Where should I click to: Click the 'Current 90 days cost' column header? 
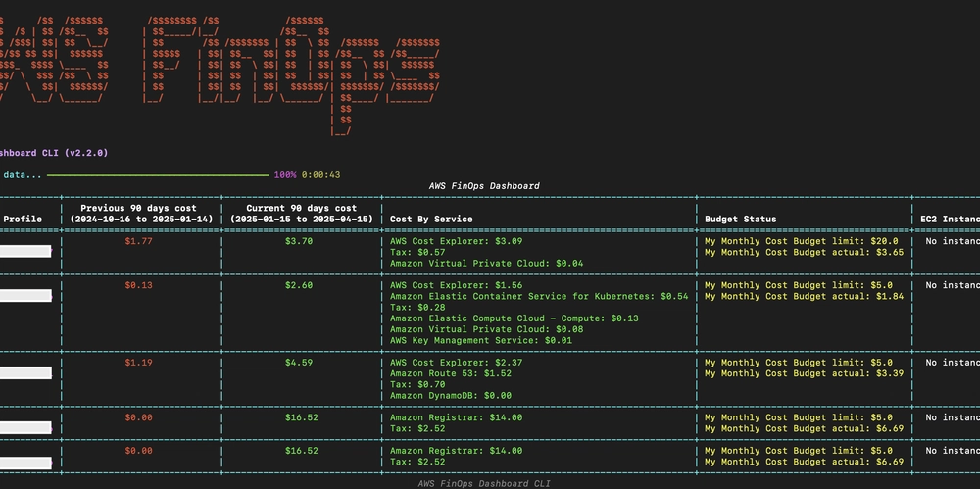[x=302, y=214]
